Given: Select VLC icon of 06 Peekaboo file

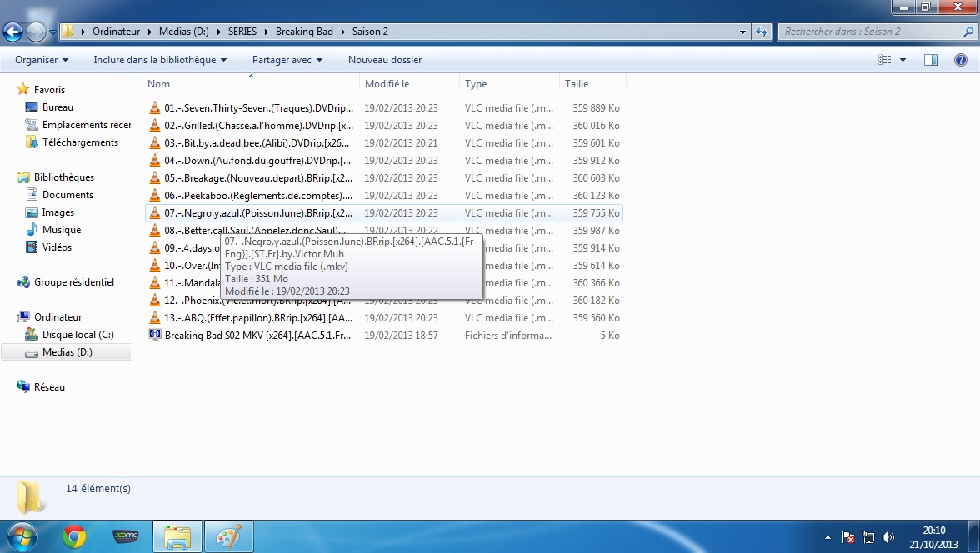Looking at the screenshot, I should tap(155, 196).
